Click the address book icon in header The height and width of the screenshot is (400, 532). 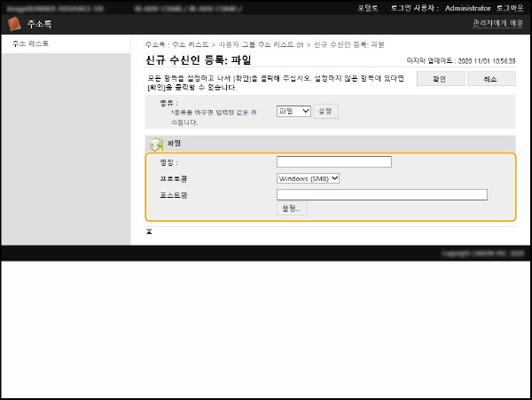pyautogui.click(x=12, y=24)
